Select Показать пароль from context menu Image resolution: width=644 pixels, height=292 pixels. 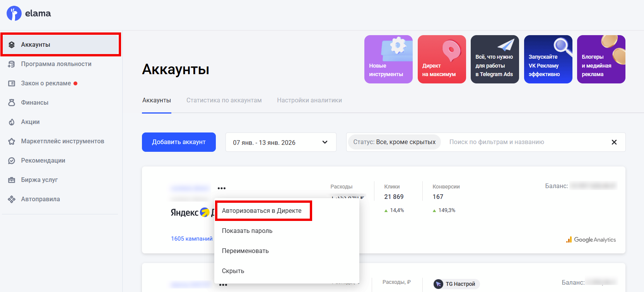tap(247, 231)
